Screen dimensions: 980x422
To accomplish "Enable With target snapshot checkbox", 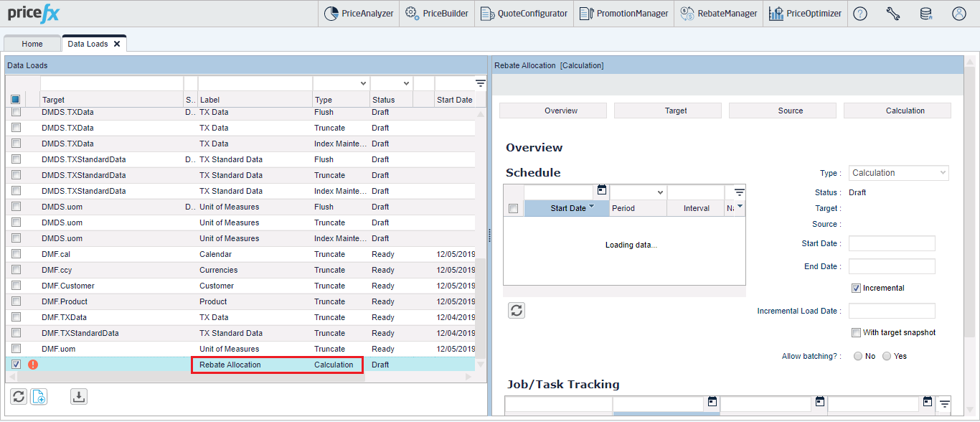I will coord(856,333).
